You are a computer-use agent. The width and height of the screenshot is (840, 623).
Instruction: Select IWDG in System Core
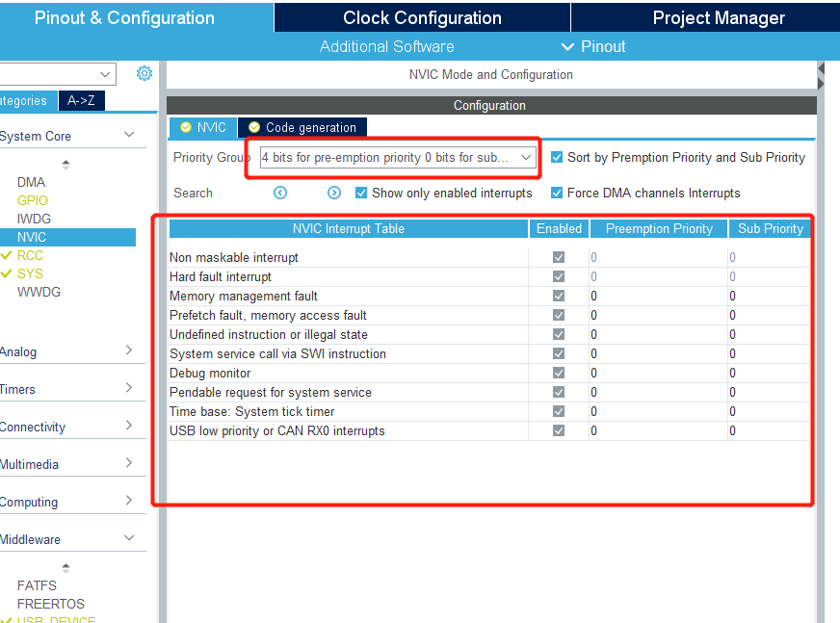[x=35, y=219]
